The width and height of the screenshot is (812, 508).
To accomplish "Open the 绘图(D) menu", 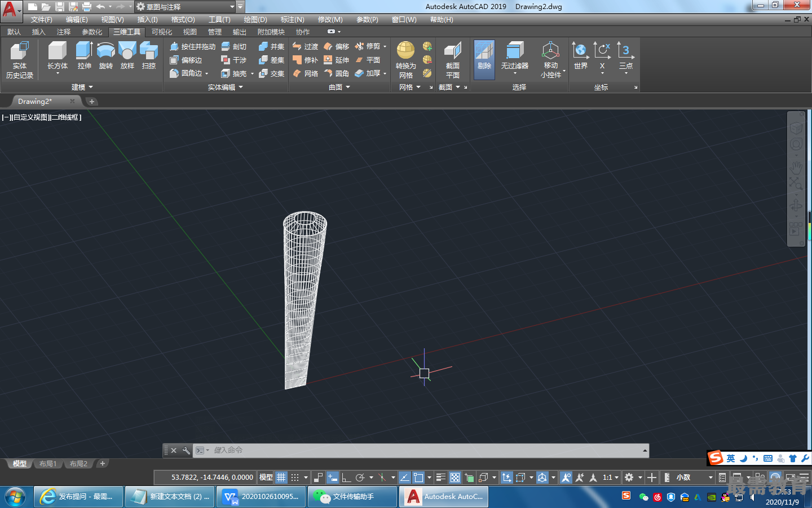I will [x=255, y=20].
